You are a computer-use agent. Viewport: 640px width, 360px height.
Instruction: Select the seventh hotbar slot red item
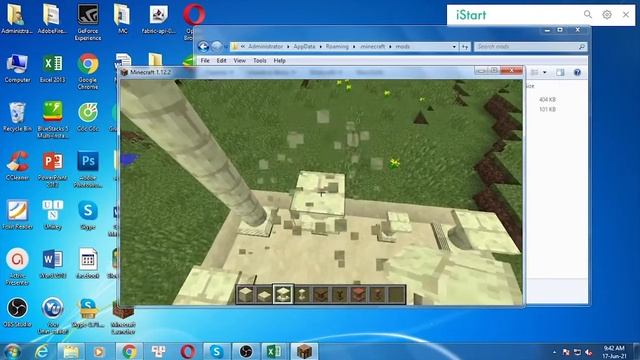pos(358,294)
